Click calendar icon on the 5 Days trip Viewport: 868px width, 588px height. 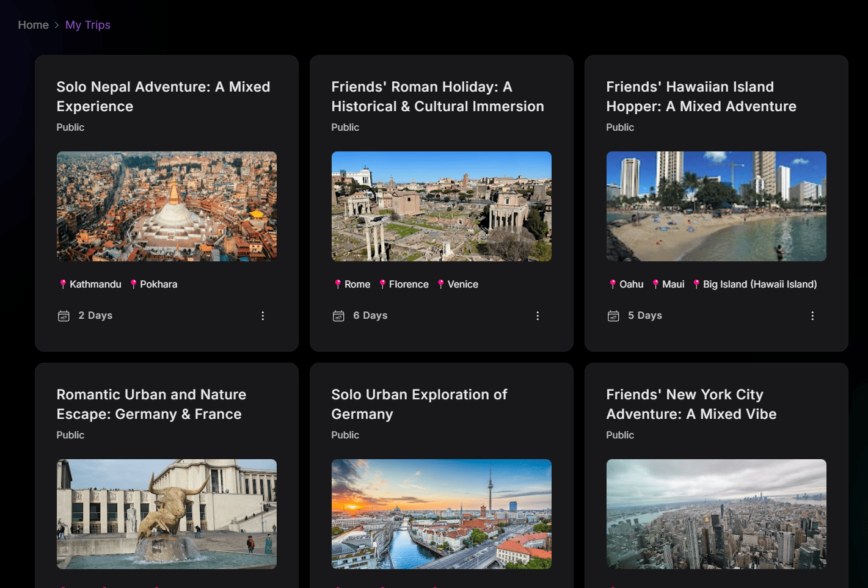click(613, 316)
